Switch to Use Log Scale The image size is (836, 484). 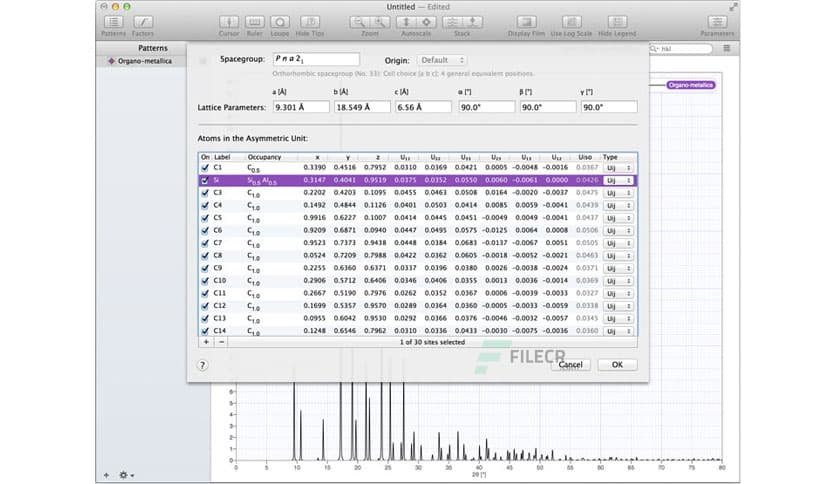pyautogui.click(x=570, y=21)
